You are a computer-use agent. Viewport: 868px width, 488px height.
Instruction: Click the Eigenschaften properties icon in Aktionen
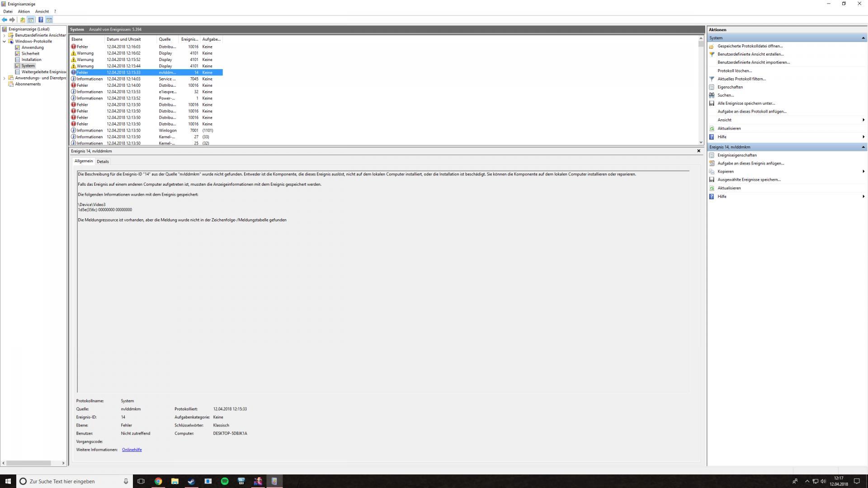coord(712,87)
